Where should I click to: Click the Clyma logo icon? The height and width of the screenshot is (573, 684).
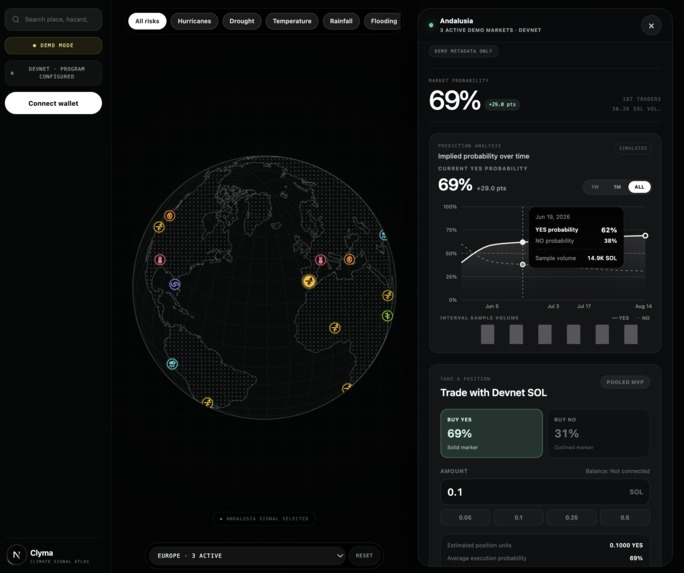click(17, 555)
